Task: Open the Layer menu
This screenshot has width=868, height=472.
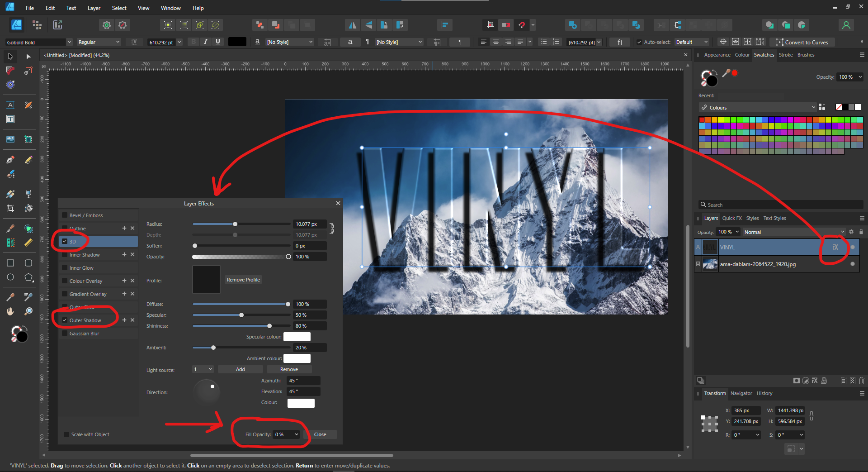Action: [x=94, y=8]
